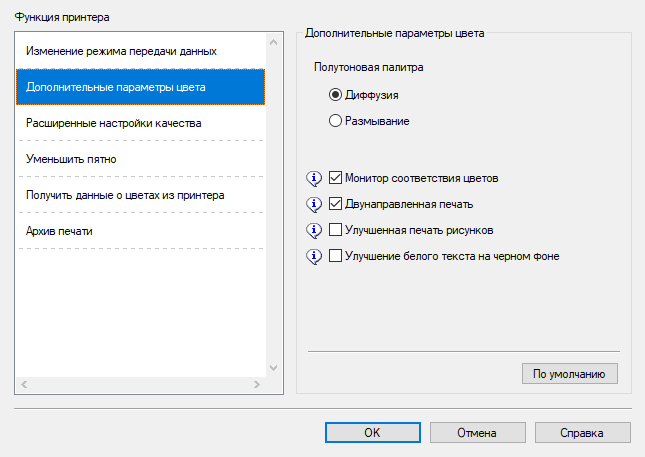Click the Отмена button
The height and width of the screenshot is (457, 645).
coord(477,433)
